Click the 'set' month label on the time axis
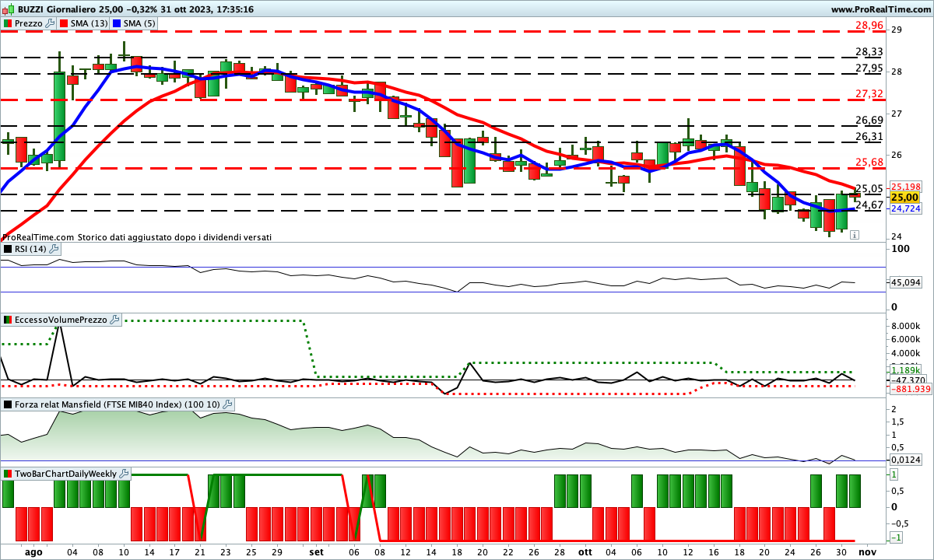Image resolution: width=934 pixels, height=560 pixels. pyautogui.click(x=316, y=551)
